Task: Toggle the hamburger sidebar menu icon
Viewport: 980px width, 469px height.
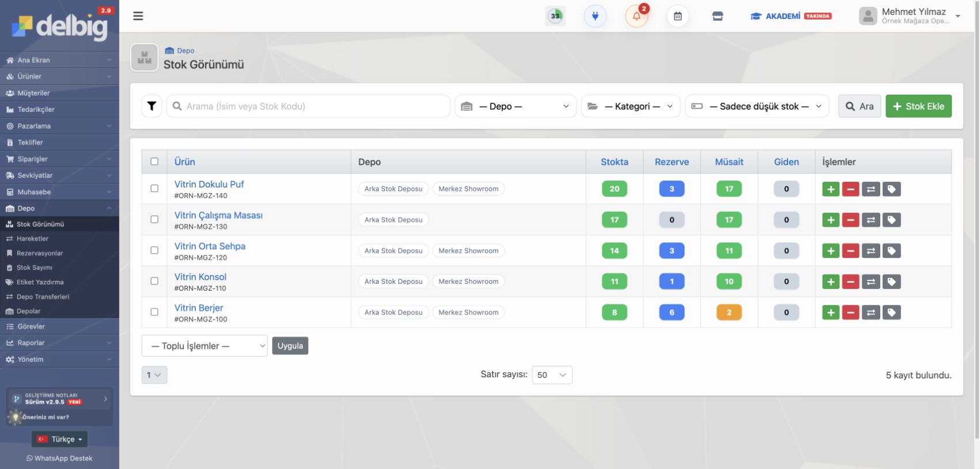Action: pos(138,16)
